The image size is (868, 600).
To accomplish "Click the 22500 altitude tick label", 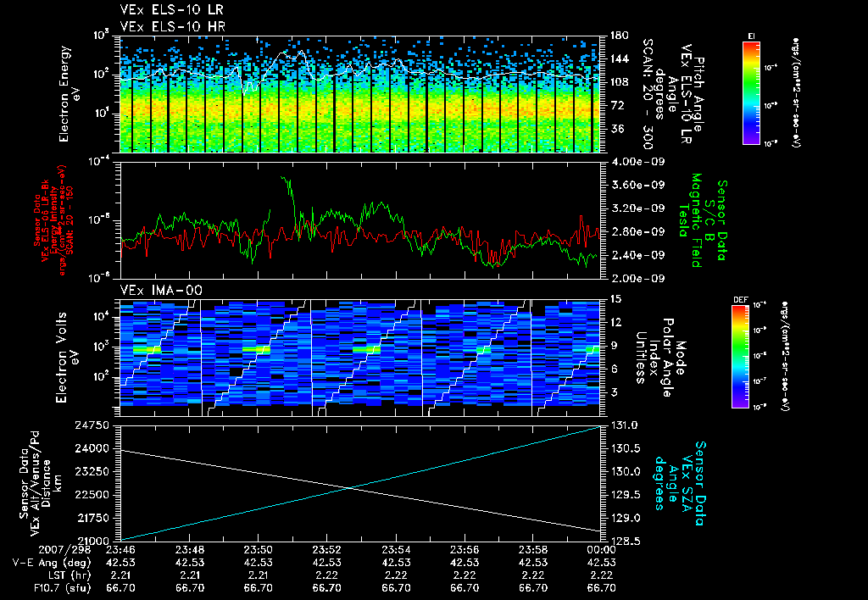I will tap(92, 495).
